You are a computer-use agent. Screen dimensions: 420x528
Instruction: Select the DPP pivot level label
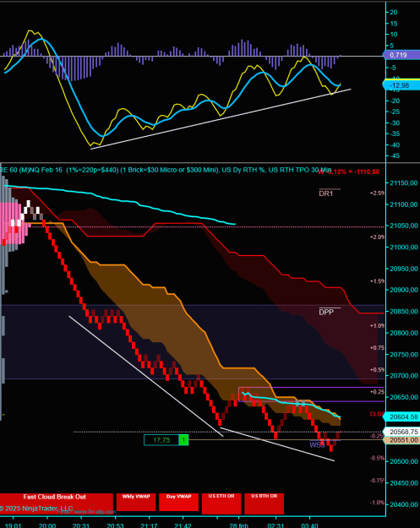coord(326,312)
